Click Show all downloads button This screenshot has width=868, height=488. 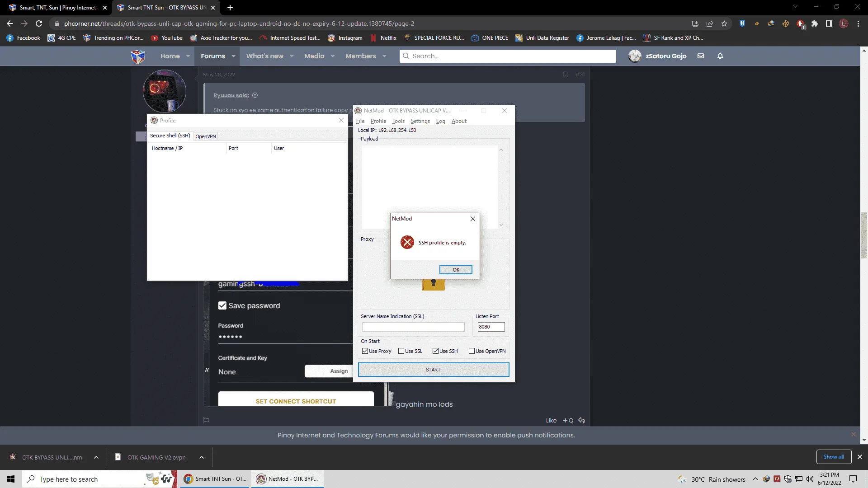834,457
